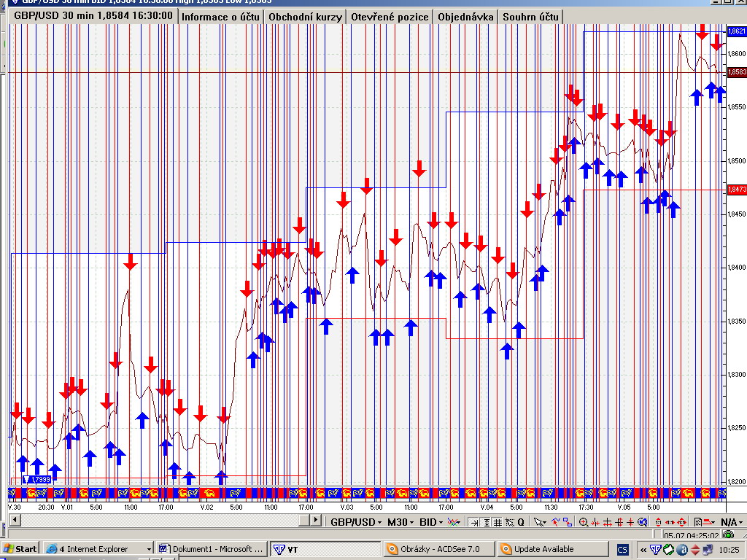Screen dimensions: 747x560
Task: Click the magnifier zoom-in icon
Action: (584, 522)
